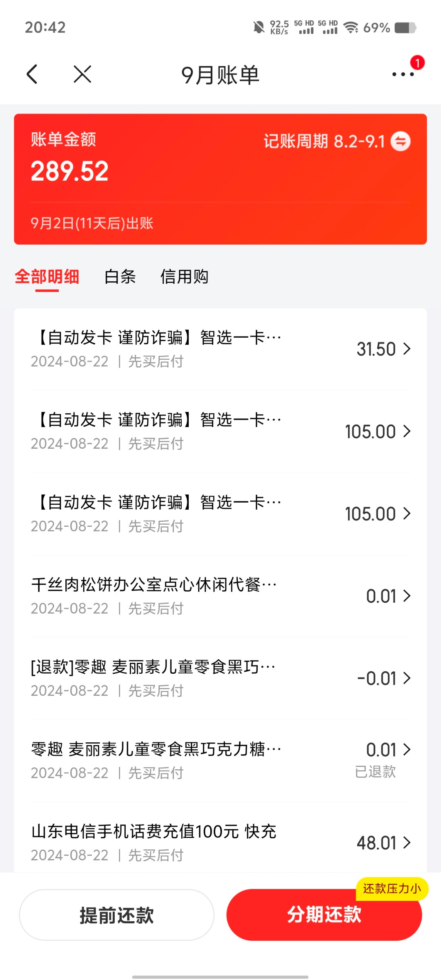Open the 千丝肉松饼 transaction row
441x980 pixels.
click(x=154, y=596)
